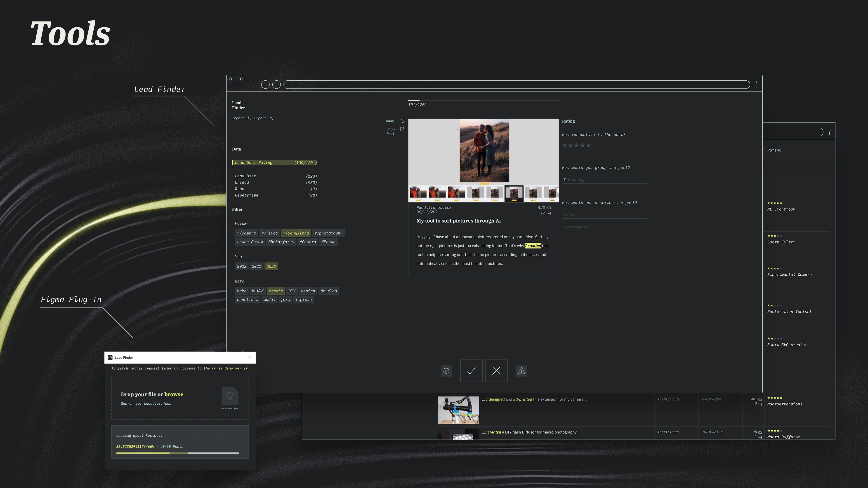Enable the DIY word filter
Viewport: 868px width, 488px height.
(x=292, y=291)
